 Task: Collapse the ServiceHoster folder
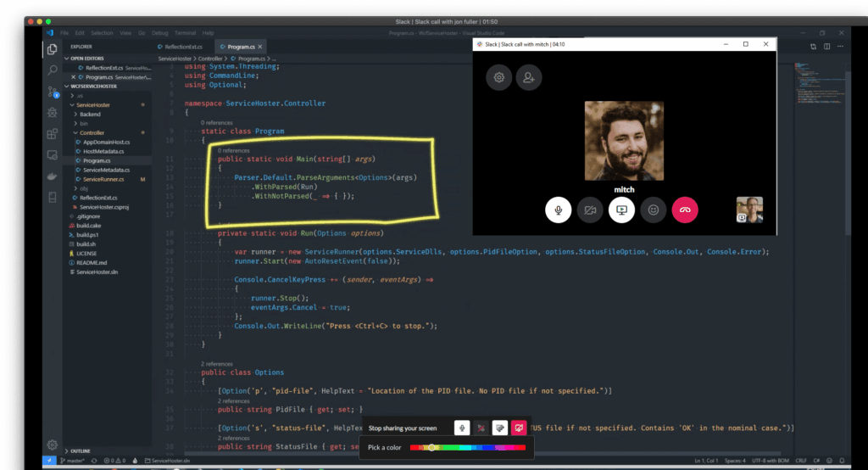(93, 104)
